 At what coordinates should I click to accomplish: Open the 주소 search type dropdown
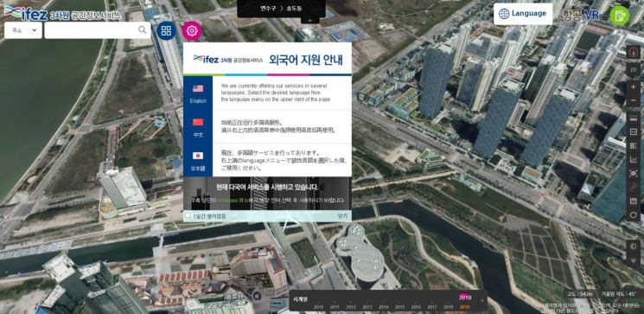[x=23, y=30]
